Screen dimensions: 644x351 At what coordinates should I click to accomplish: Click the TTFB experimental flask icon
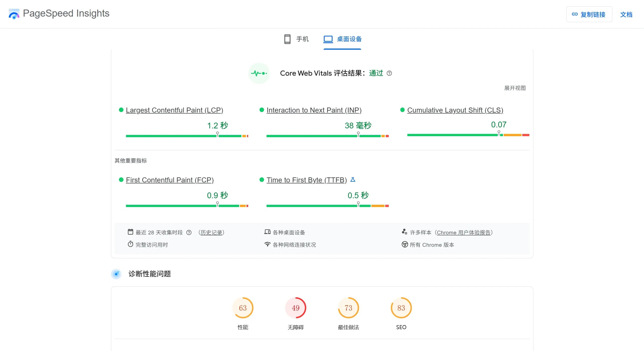(x=353, y=180)
